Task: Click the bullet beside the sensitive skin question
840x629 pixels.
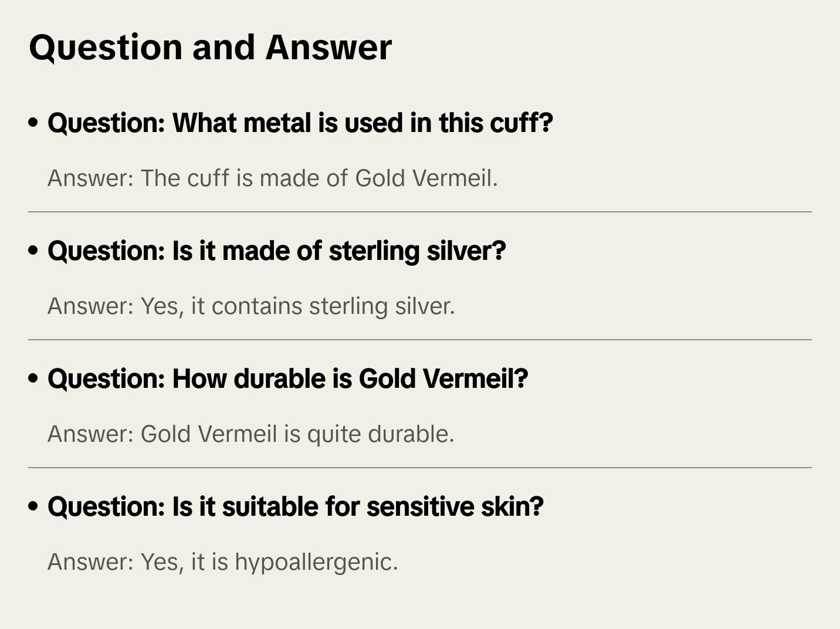Action: pos(33,506)
